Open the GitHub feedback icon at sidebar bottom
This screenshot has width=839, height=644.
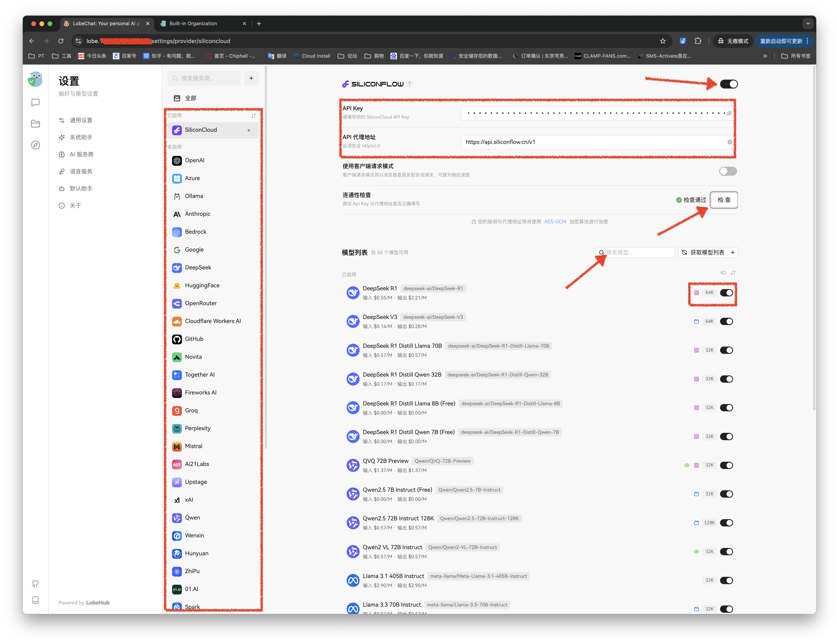click(x=35, y=583)
